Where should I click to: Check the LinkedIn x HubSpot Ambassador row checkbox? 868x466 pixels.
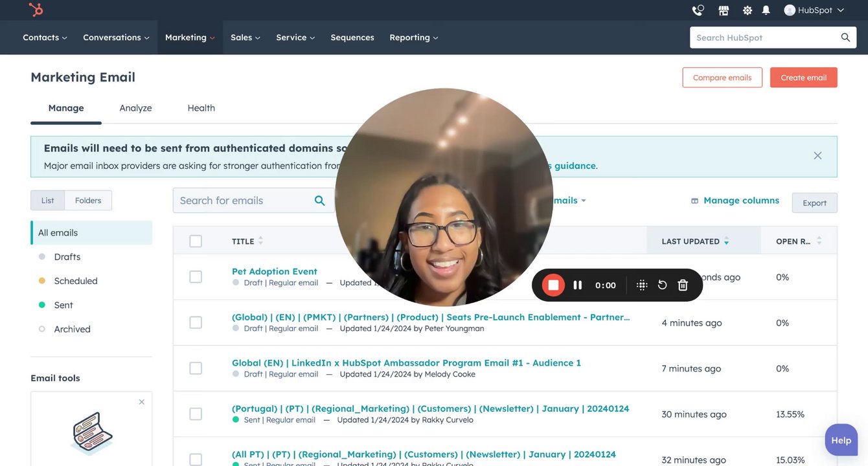pyautogui.click(x=196, y=368)
